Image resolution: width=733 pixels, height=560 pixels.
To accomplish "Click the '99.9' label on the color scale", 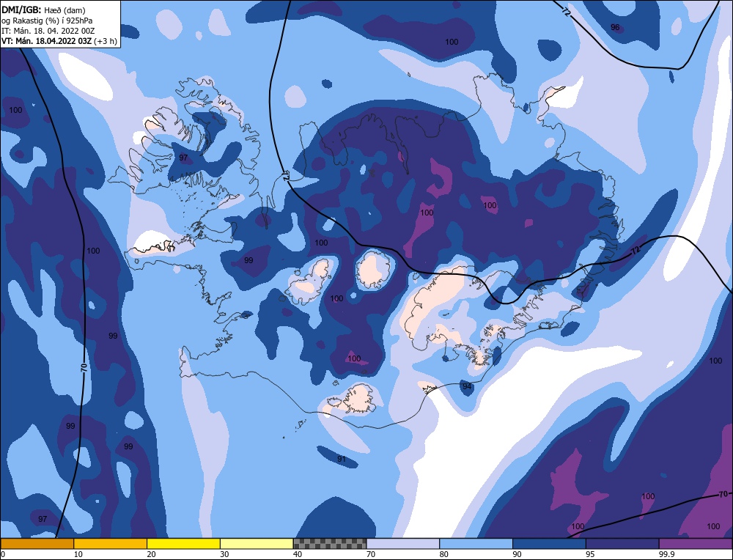I will point(666,554).
